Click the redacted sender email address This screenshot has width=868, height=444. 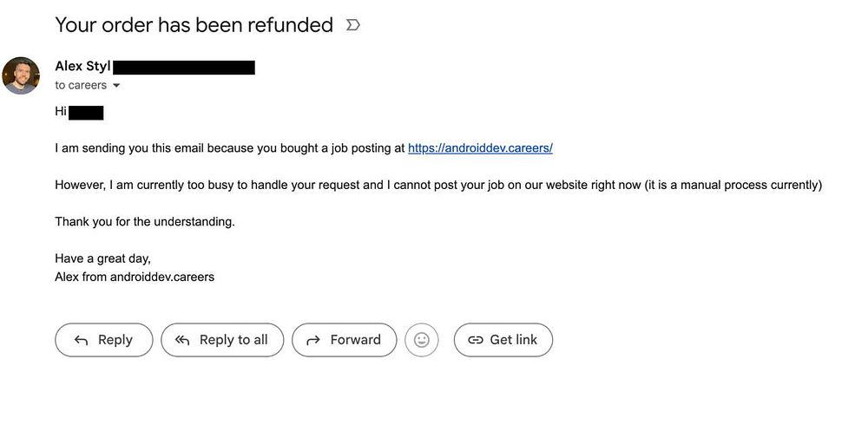pyautogui.click(x=184, y=68)
